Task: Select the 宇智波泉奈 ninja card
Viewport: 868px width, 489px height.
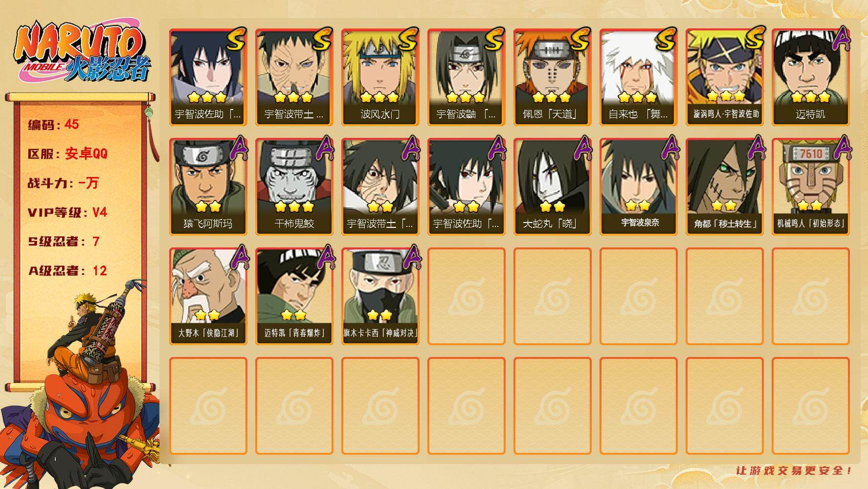Action: (x=638, y=187)
